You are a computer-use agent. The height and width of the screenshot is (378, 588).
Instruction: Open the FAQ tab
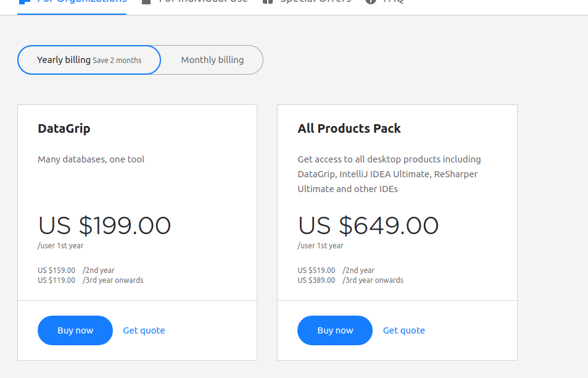coord(393,2)
